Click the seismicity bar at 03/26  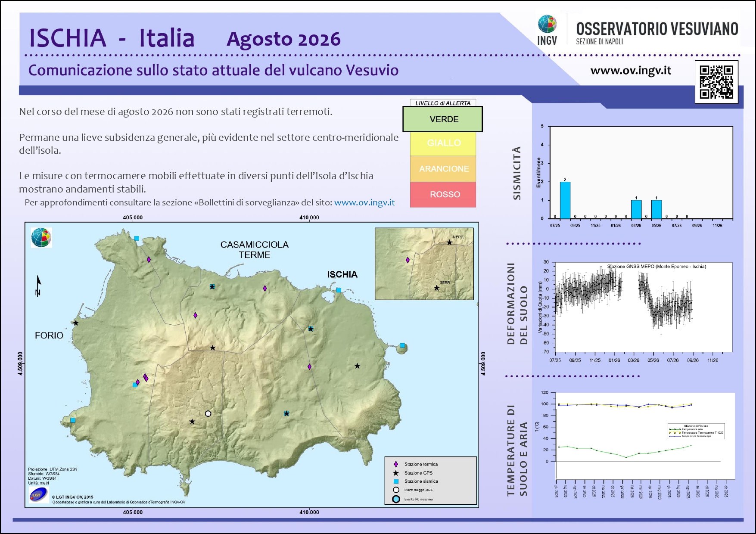coord(636,209)
